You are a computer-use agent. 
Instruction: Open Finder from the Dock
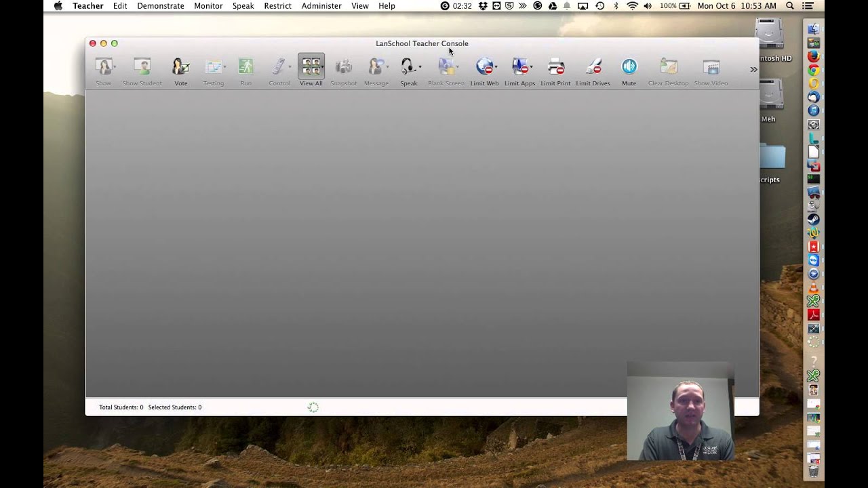click(813, 28)
